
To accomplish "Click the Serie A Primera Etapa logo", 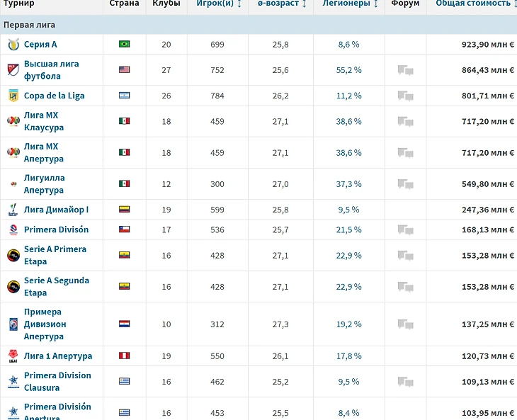I will [13, 255].
